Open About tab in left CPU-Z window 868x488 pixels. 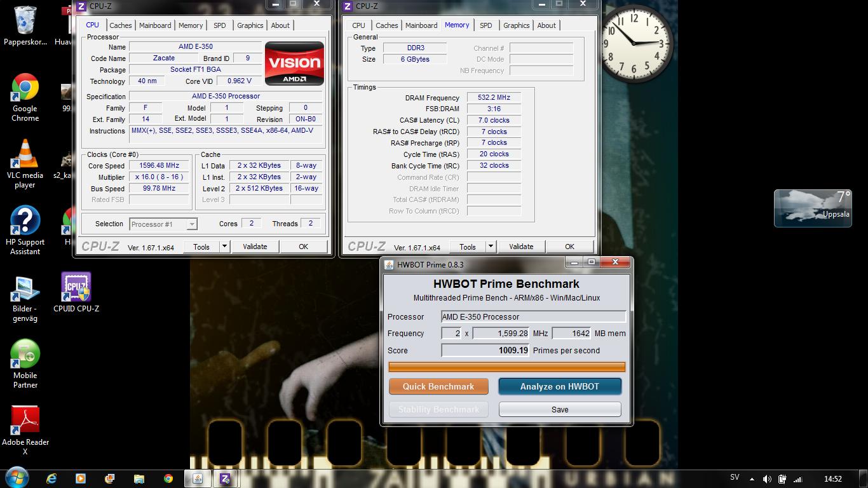tap(280, 25)
